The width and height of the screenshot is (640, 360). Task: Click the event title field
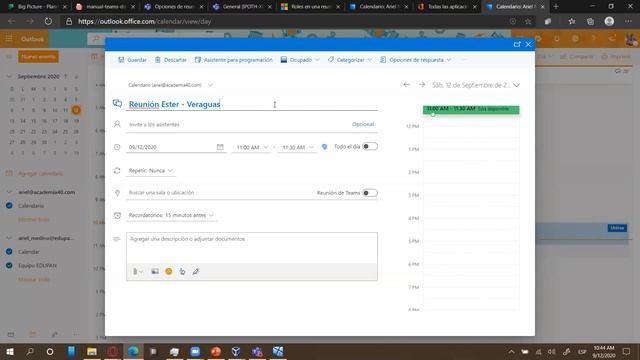(x=253, y=104)
